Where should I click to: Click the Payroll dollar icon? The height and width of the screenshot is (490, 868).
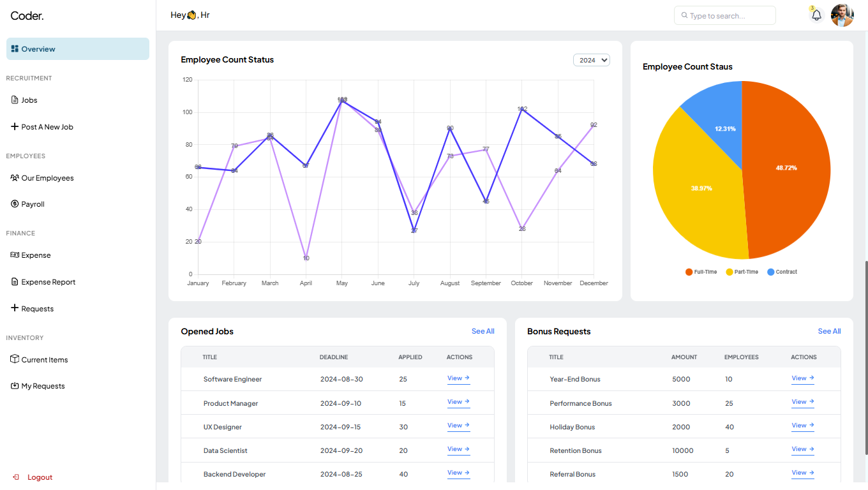pyautogui.click(x=15, y=204)
